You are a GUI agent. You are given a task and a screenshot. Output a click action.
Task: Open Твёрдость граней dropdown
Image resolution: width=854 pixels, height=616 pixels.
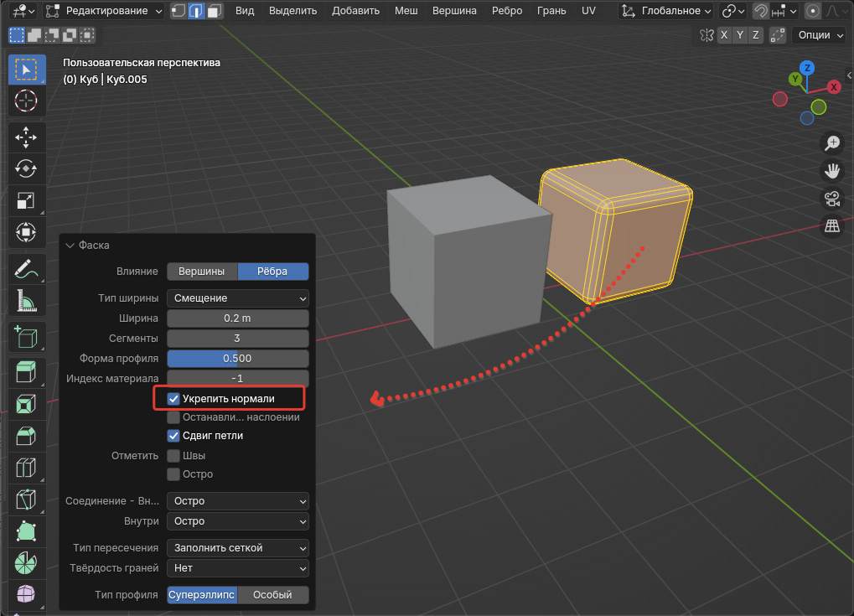pyautogui.click(x=238, y=568)
